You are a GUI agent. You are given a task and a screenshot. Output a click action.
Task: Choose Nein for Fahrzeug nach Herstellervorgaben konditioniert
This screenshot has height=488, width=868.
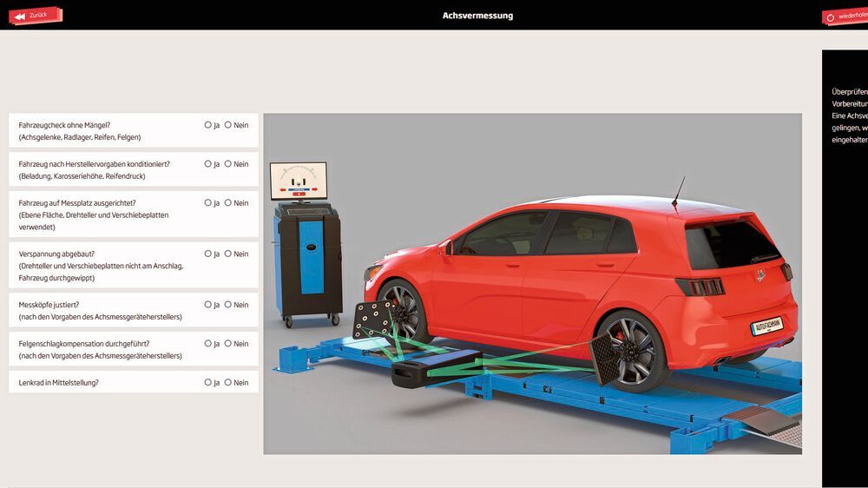tap(228, 164)
